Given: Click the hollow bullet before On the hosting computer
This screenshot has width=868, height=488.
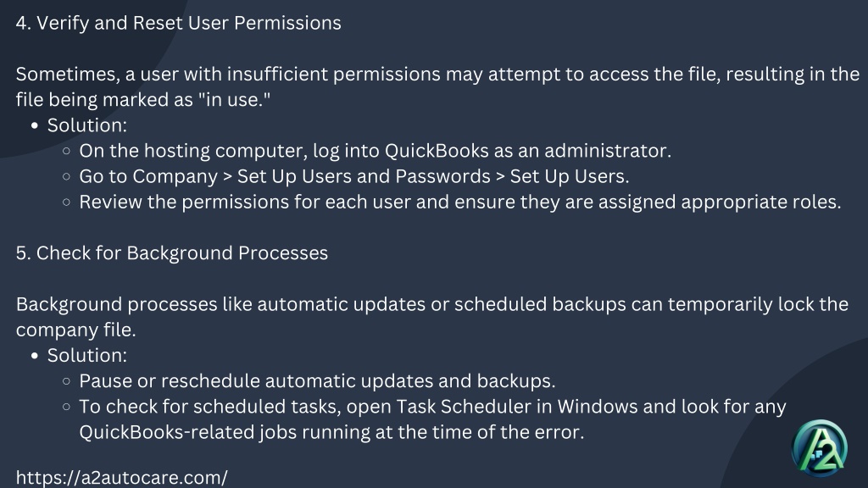Looking at the screenshot, I should pyautogui.click(x=66, y=151).
